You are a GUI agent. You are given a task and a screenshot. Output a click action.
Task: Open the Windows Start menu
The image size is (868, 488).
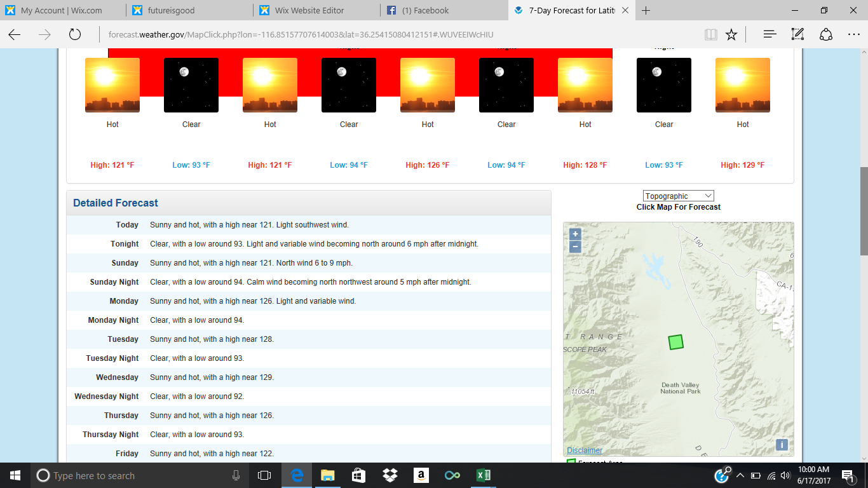(14, 475)
